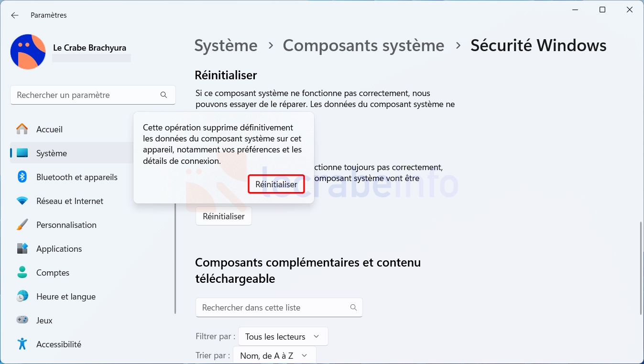Focus the Rechercher dans cette liste field
This screenshot has height=364, width=644.
(x=279, y=307)
